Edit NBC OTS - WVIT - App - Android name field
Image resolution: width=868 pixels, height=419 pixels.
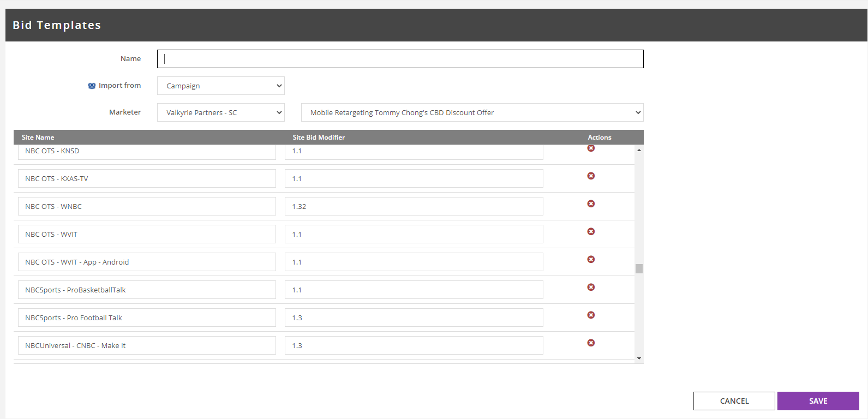click(x=147, y=262)
